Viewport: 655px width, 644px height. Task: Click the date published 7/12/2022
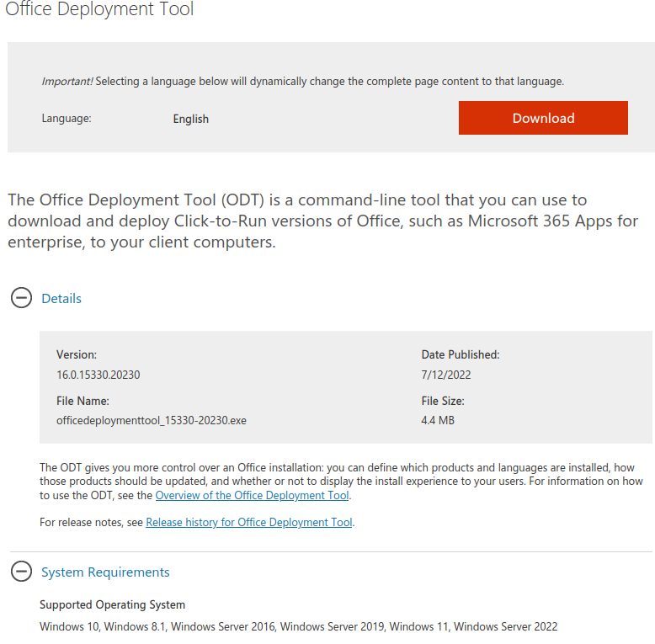pos(445,375)
